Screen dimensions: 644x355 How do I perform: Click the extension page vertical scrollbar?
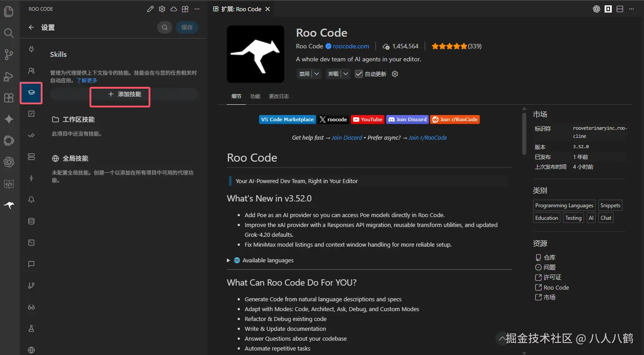pyautogui.click(x=524, y=134)
